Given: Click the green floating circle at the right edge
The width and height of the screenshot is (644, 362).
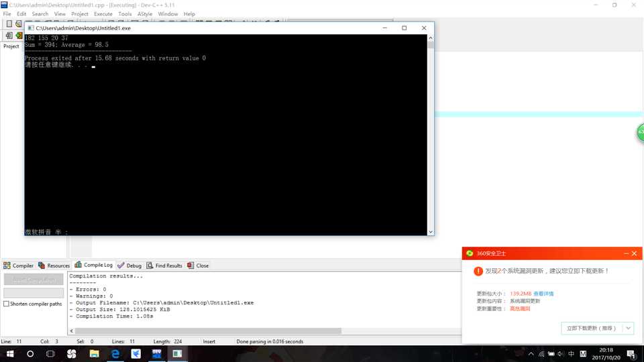Looking at the screenshot, I should click(641, 133).
